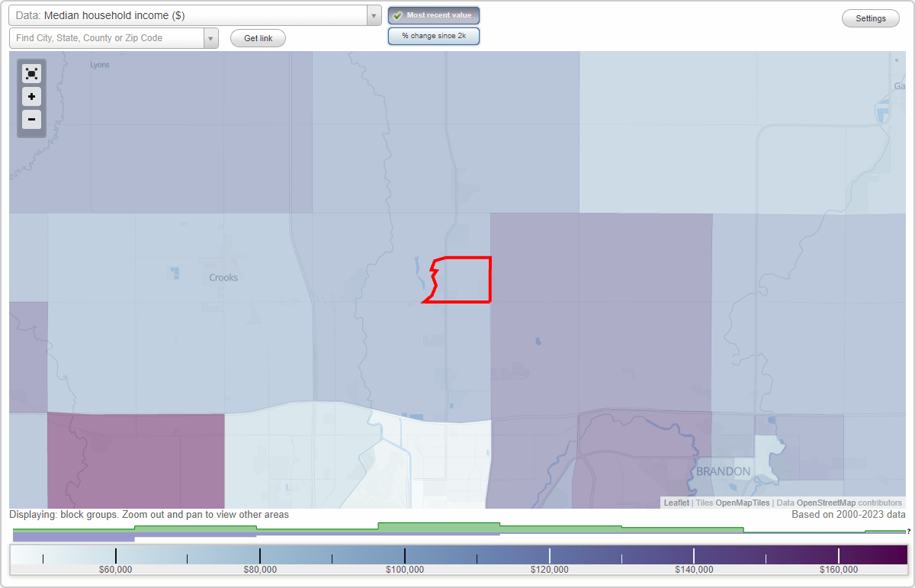This screenshot has width=915, height=588.
Task: Click the zoom-to-full-extent map icon
Action: pyautogui.click(x=31, y=73)
